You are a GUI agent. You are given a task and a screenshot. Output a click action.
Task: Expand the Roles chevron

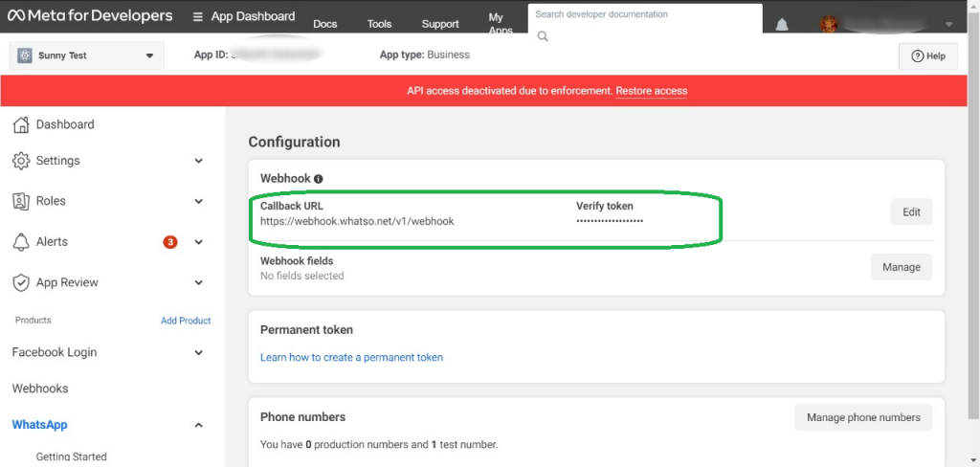(199, 201)
